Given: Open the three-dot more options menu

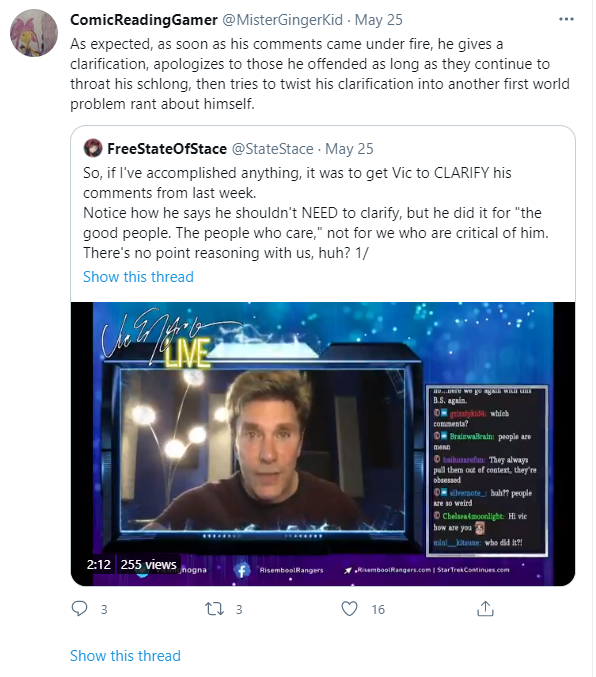Looking at the screenshot, I should pyautogui.click(x=566, y=19).
